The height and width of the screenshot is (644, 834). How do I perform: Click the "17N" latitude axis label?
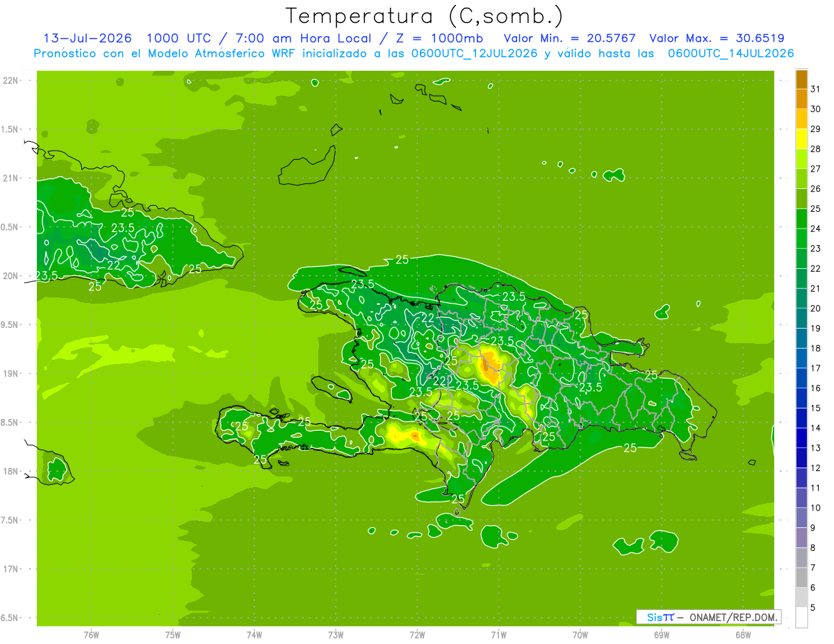pyautogui.click(x=10, y=569)
